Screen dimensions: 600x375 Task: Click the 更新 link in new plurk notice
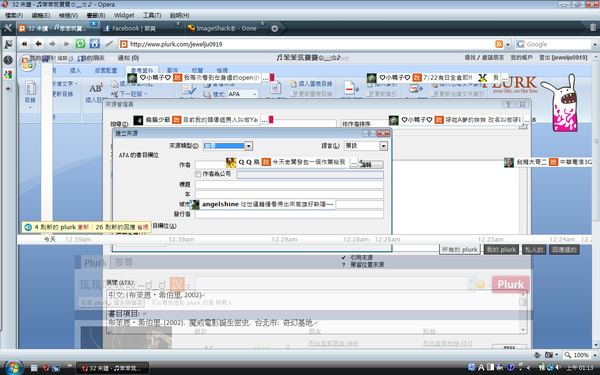tap(83, 227)
